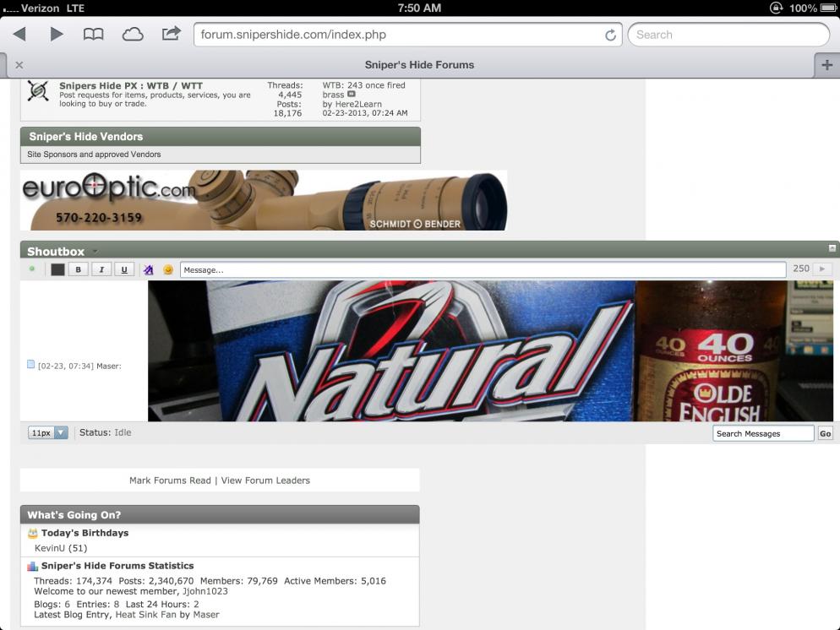Click the Go button for message search
This screenshot has height=630, width=840.
point(825,433)
